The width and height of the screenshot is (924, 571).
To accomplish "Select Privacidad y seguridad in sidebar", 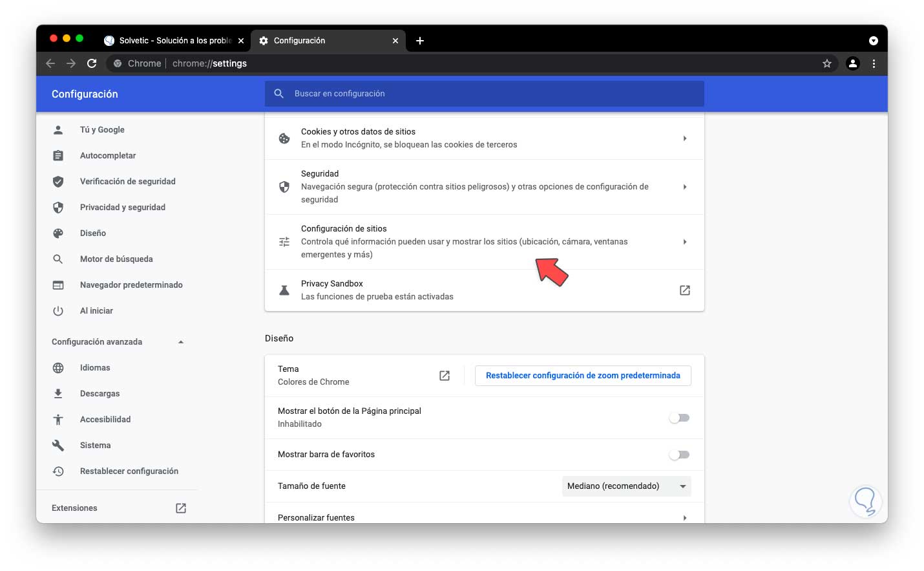I will point(122,208).
